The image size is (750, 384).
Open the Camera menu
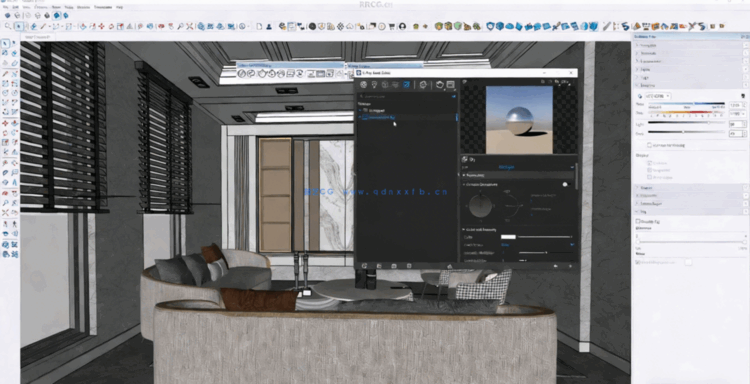tap(41, 8)
